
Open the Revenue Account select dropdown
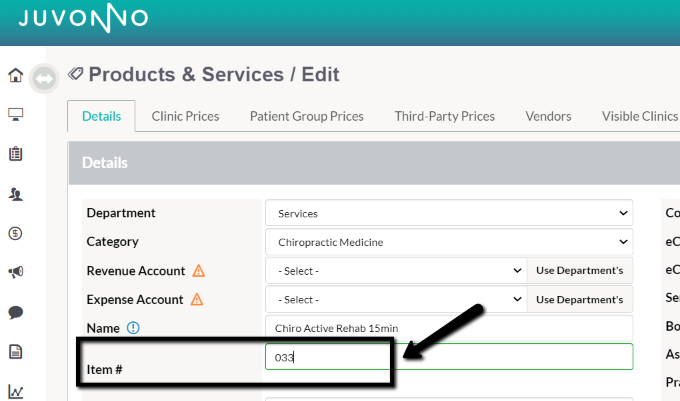(396, 271)
